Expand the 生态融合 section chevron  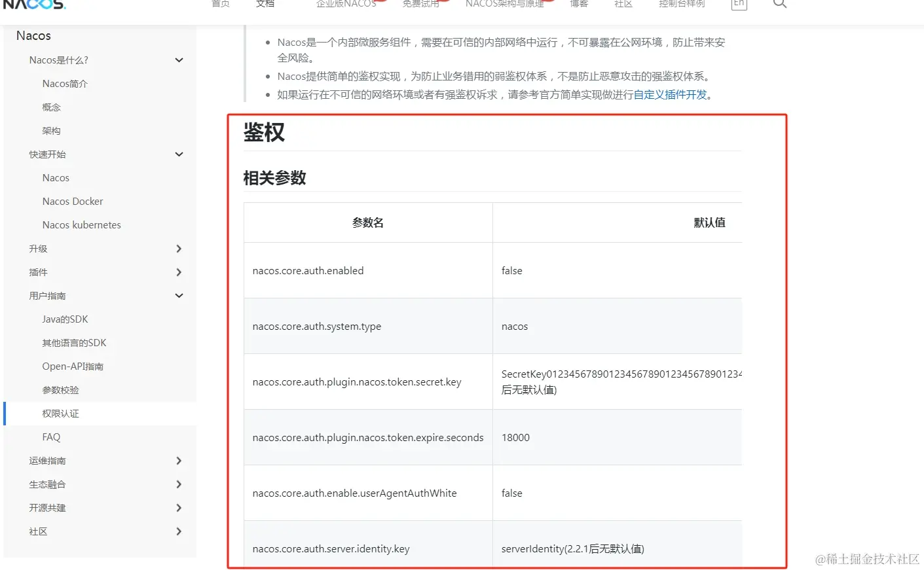coord(179,484)
